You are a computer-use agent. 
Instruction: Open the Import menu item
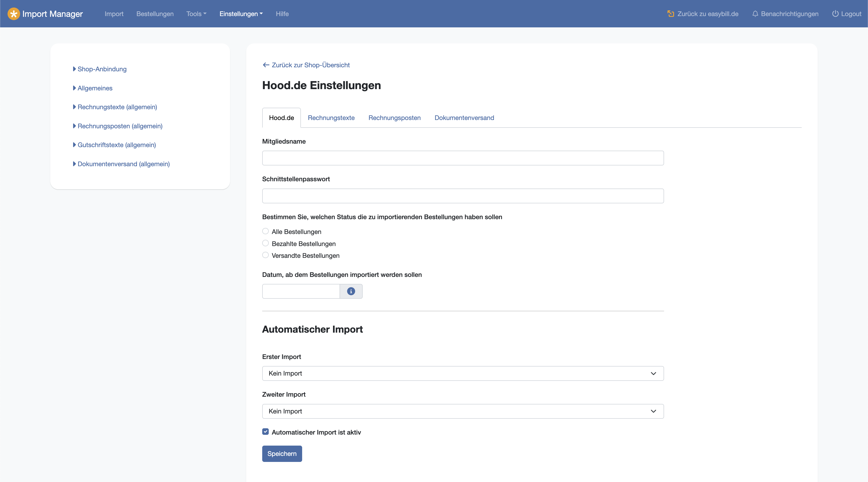(x=114, y=14)
